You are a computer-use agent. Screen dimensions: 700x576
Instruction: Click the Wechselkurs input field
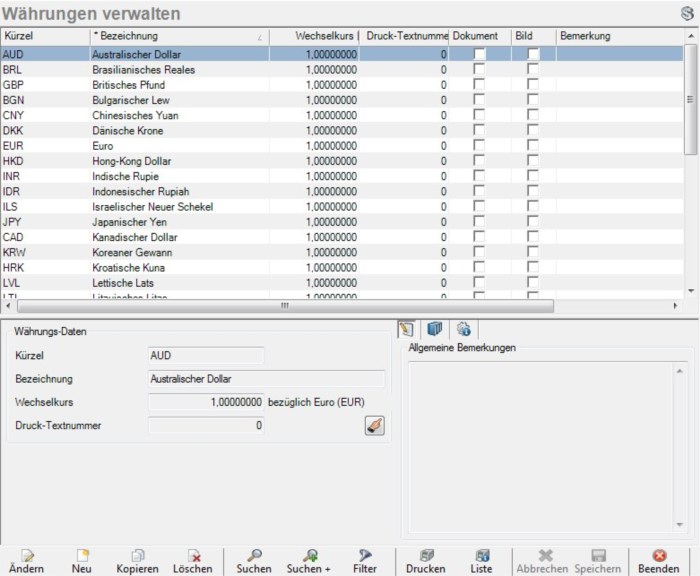[x=206, y=402]
